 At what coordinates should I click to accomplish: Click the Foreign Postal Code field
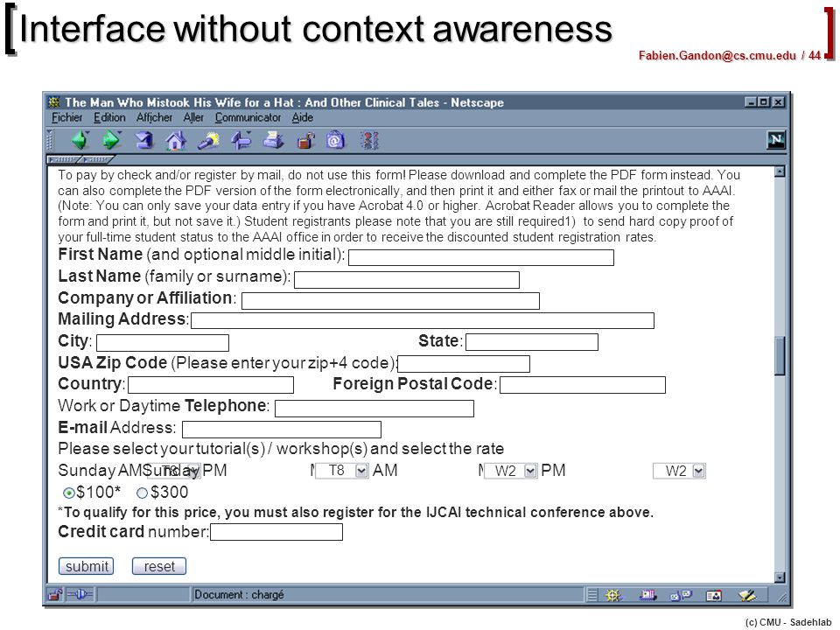coord(583,385)
